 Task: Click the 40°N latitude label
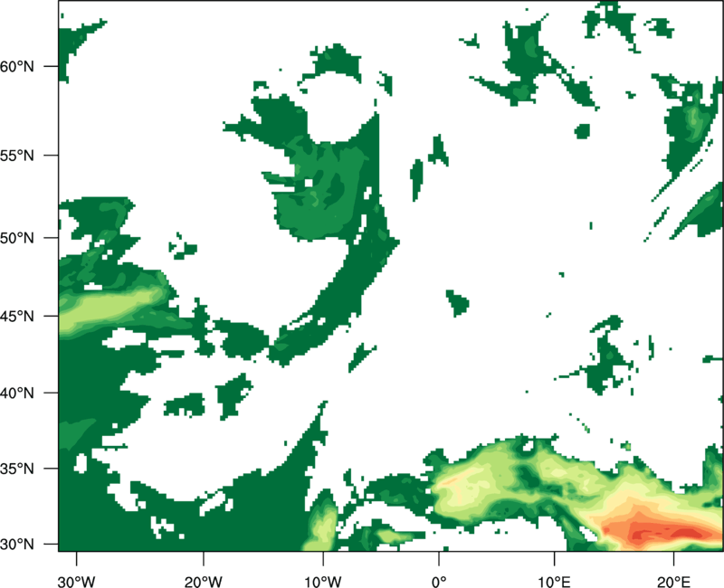[17, 394]
